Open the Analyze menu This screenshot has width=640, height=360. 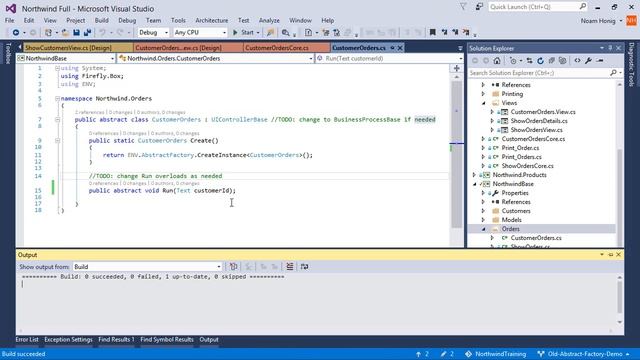(269, 20)
